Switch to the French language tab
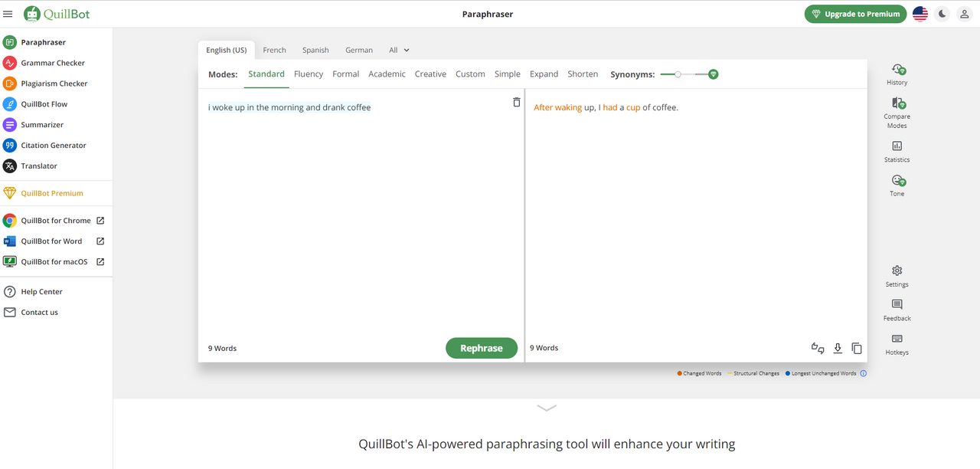 click(x=274, y=50)
